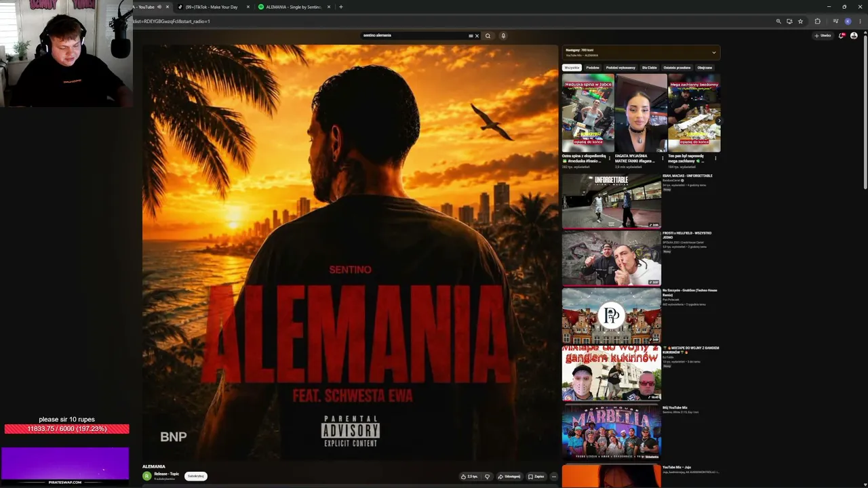
Task: Click the browser zoom magnifier icon in address bar
Action: point(778,21)
